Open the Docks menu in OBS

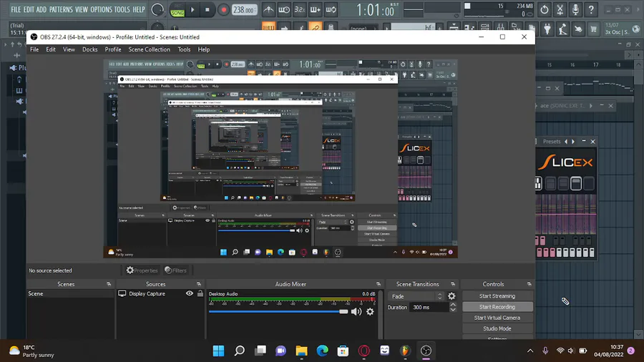point(90,49)
